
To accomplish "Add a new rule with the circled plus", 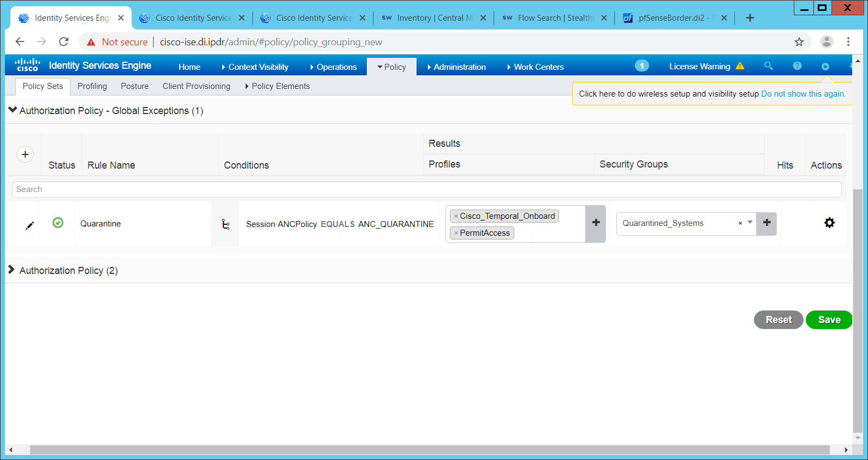I will [x=25, y=154].
